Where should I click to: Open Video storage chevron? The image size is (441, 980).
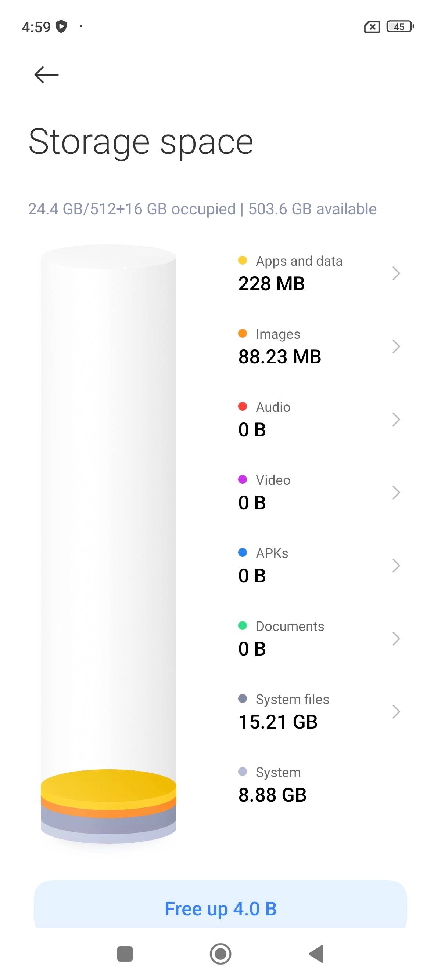[x=396, y=492]
